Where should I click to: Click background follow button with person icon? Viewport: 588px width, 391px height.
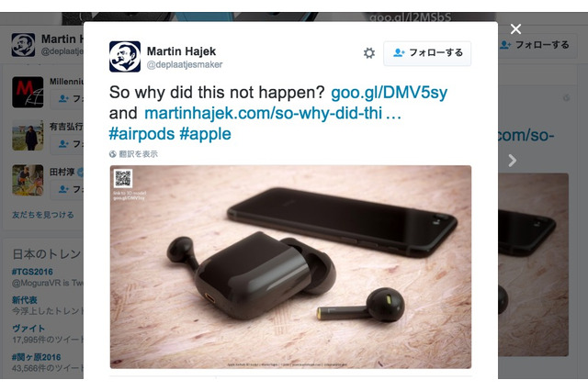pos(537,45)
